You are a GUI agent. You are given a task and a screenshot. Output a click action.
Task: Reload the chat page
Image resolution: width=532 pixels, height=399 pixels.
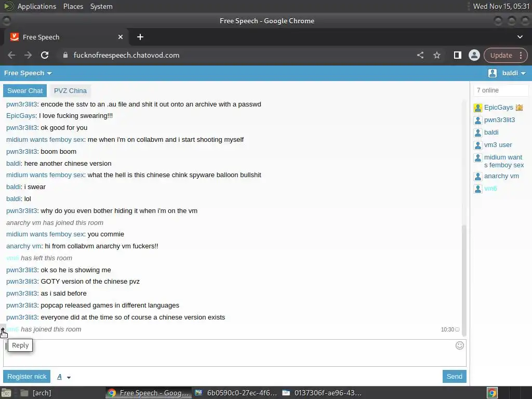pos(45,55)
